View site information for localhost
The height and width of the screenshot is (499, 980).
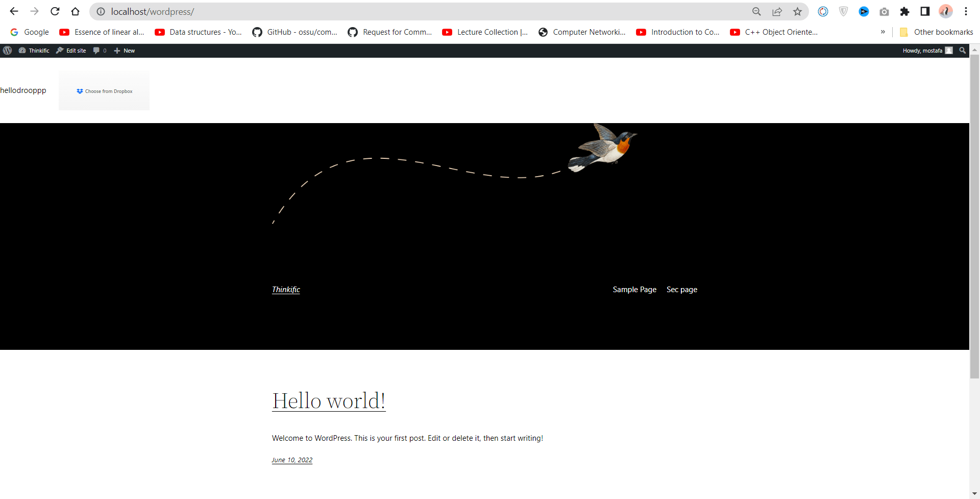pyautogui.click(x=101, y=11)
